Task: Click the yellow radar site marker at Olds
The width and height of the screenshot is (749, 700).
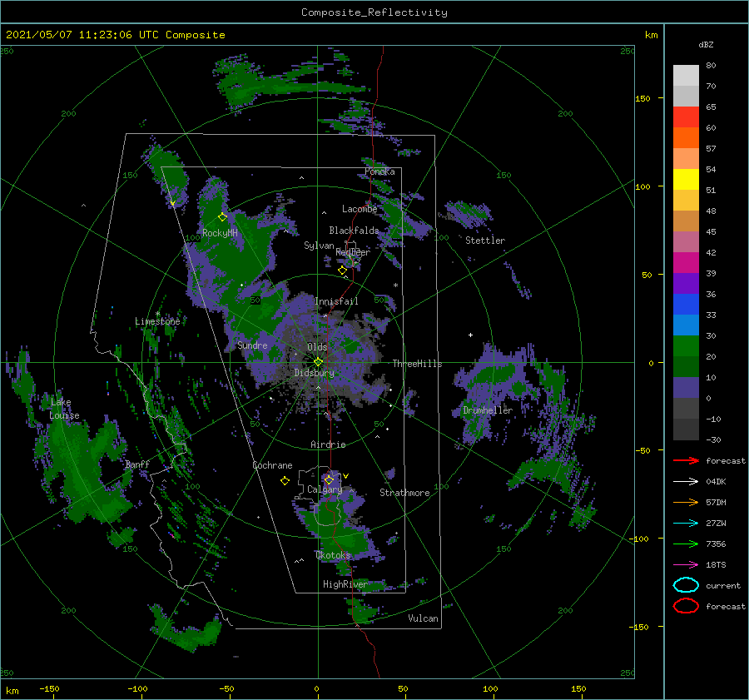Action: pyautogui.click(x=318, y=362)
